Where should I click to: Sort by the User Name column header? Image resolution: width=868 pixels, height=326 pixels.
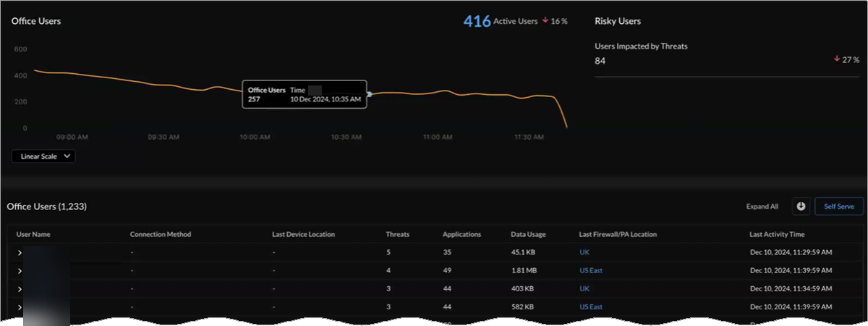33,234
